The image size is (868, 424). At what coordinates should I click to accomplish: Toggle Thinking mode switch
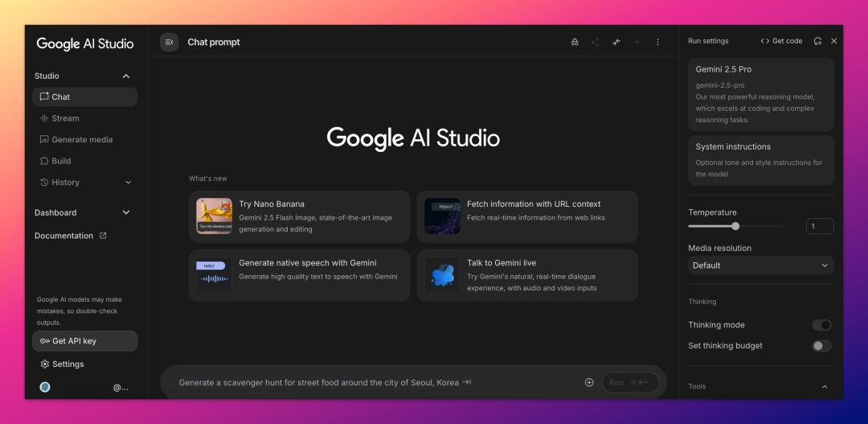coord(821,325)
